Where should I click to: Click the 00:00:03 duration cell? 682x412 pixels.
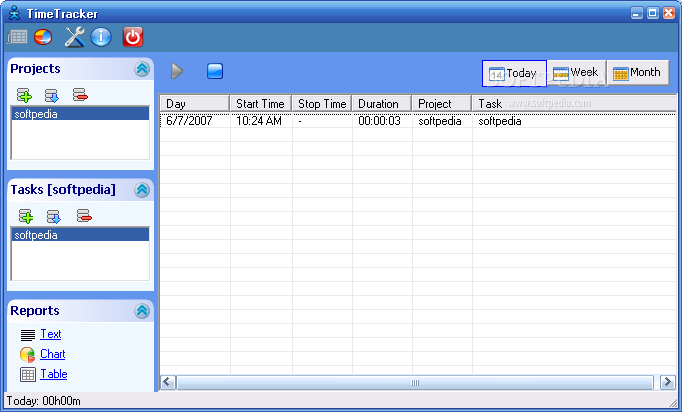coord(379,121)
